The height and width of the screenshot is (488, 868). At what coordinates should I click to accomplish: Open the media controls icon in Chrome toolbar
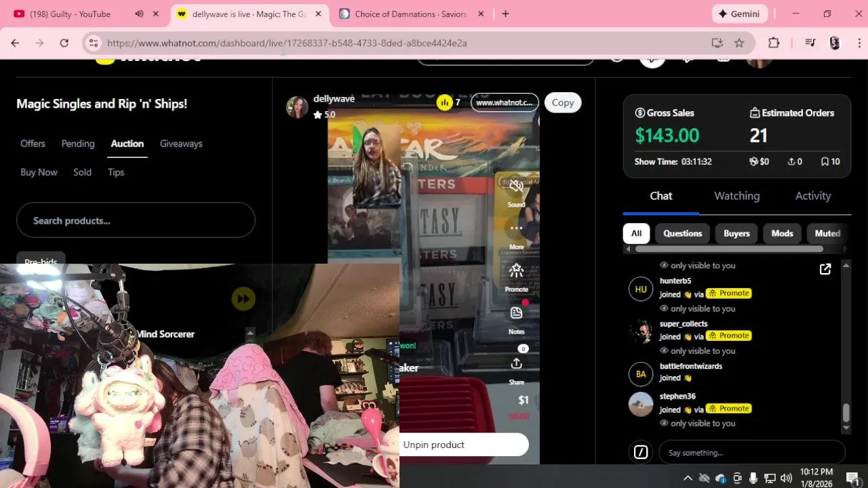(810, 43)
